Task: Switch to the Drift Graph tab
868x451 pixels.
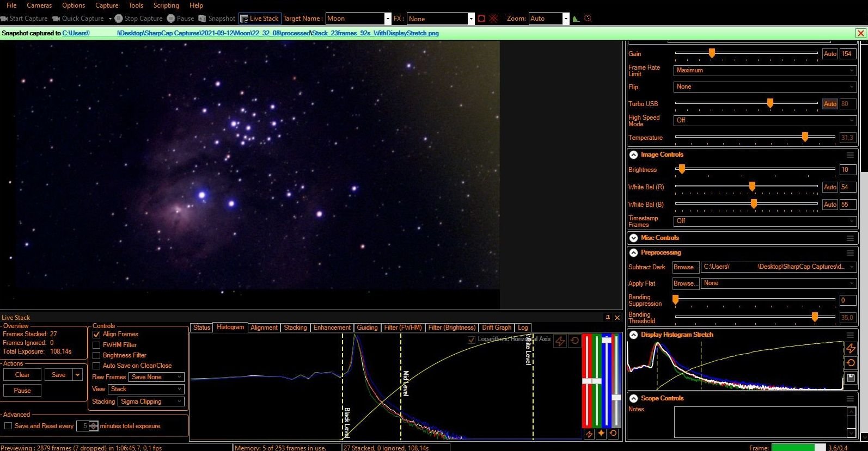Action: click(x=497, y=328)
